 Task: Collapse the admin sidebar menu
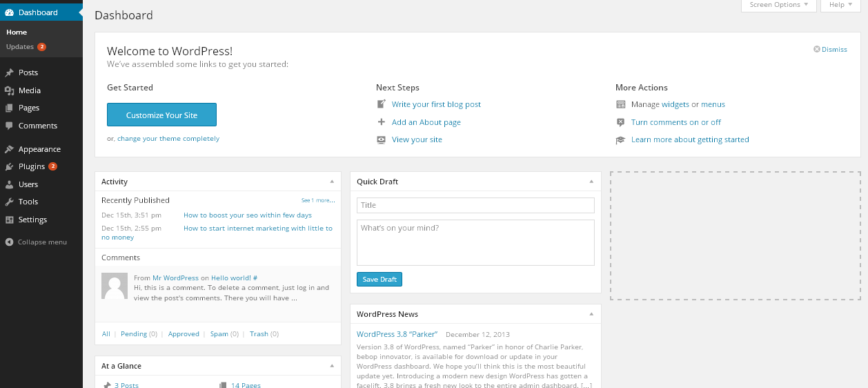pos(36,242)
